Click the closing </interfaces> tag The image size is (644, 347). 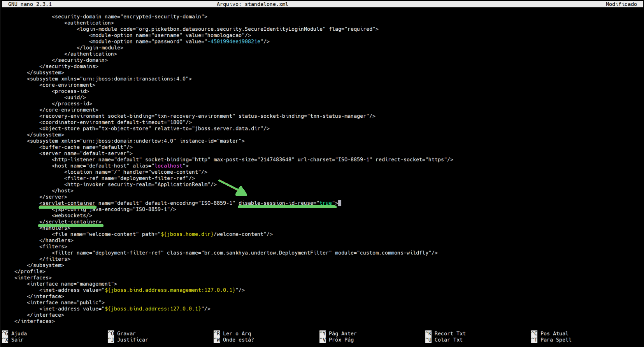pos(35,321)
